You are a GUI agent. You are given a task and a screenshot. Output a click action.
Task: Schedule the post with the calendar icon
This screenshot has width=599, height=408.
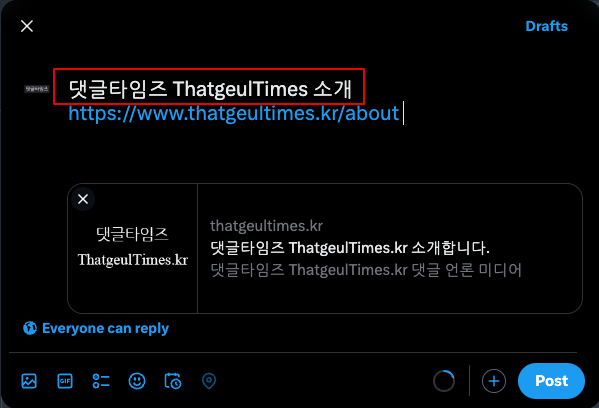[x=173, y=381]
